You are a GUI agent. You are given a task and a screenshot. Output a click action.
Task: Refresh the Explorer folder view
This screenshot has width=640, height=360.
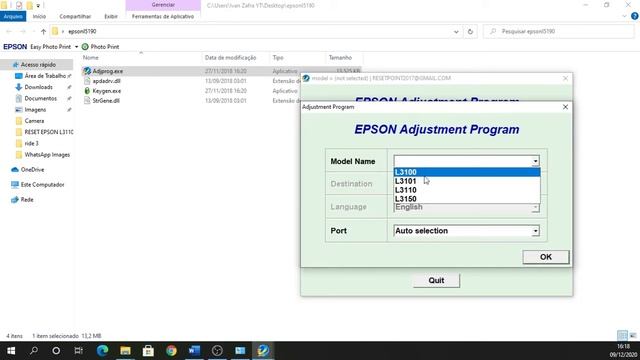470,31
